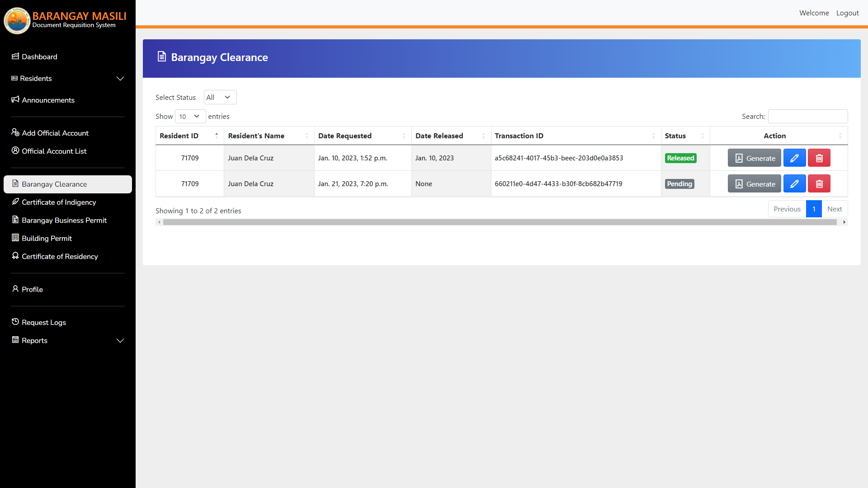The image size is (868, 488).
Task: Open the pencil edit icon on Released row
Action: (794, 158)
